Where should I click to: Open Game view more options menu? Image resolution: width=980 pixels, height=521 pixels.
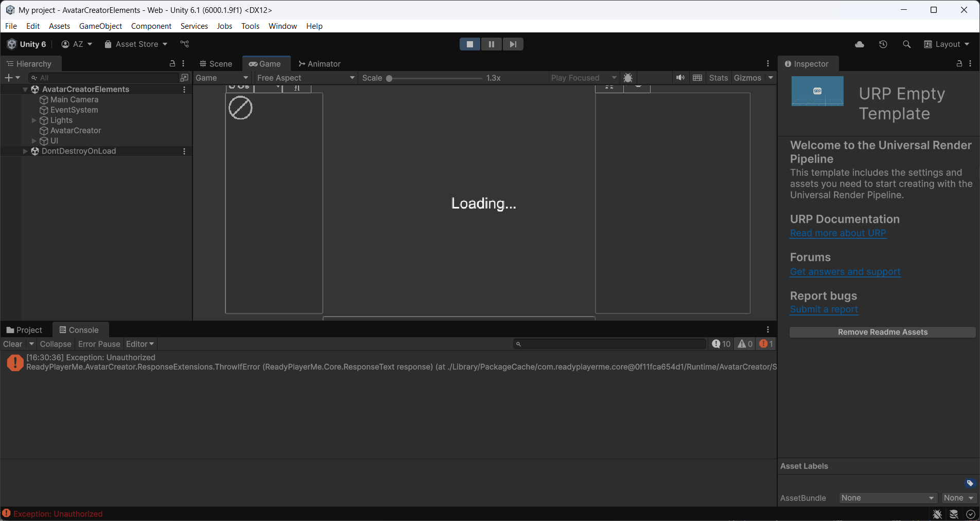pyautogui.click(x=768, y=64)
